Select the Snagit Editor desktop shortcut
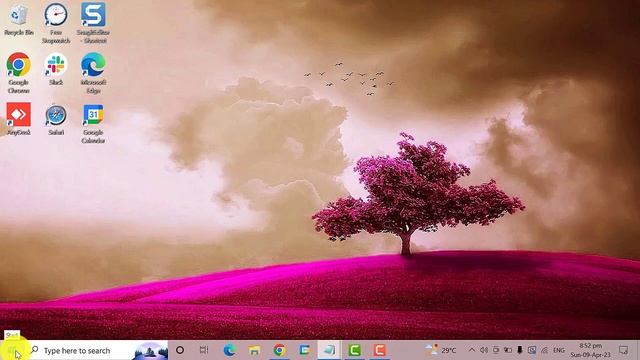Screen dimensions: 640x360 click(93, 23)
